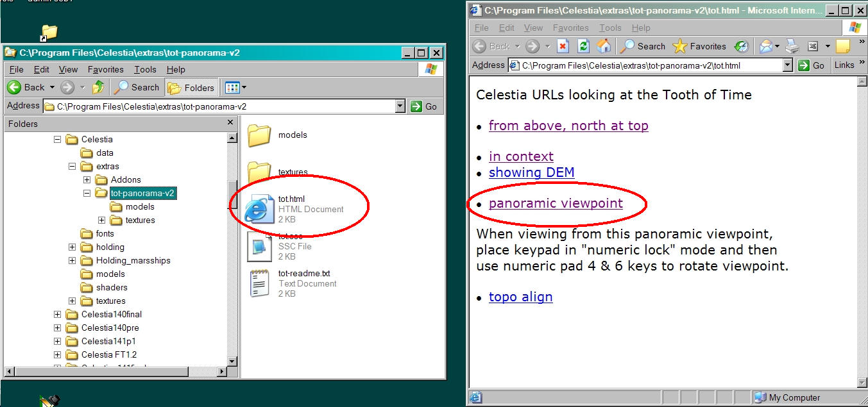
Task: Click the Forward arrow in Internet Explorer
Action: (532, 46)
